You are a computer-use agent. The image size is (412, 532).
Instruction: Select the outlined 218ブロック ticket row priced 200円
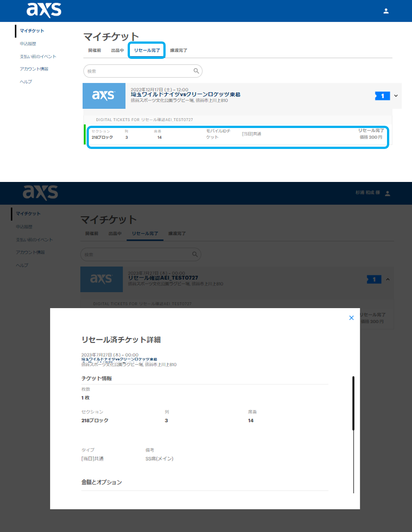[237, 137]
